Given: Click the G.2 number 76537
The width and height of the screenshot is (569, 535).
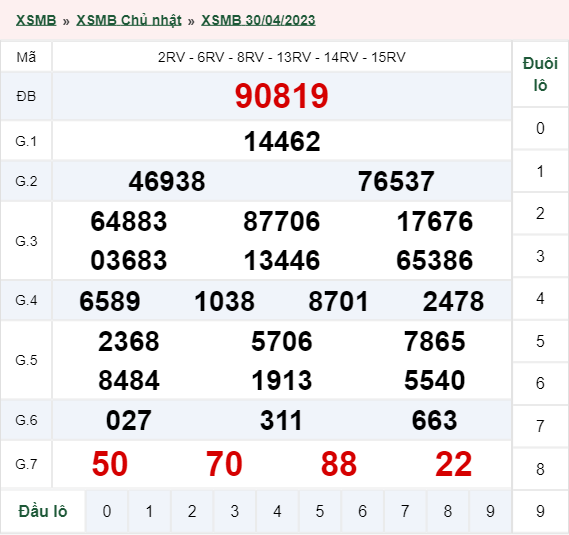Looking at the screenshot, I should tap(396, 181).
